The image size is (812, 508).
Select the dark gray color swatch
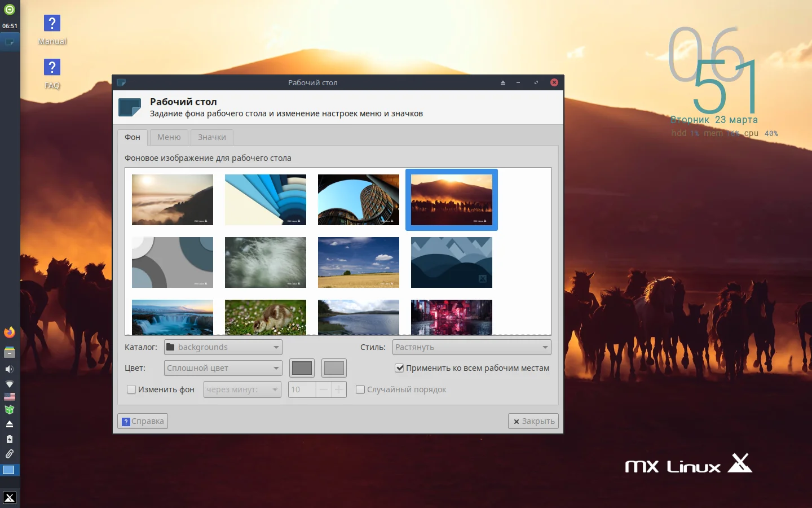coord(302,368)
